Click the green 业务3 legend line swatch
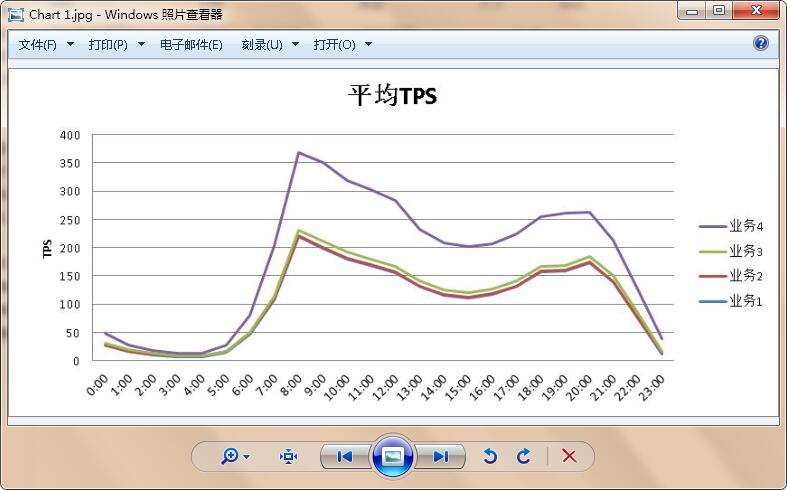Screen dimensions: 787x490 click(712, 252)
